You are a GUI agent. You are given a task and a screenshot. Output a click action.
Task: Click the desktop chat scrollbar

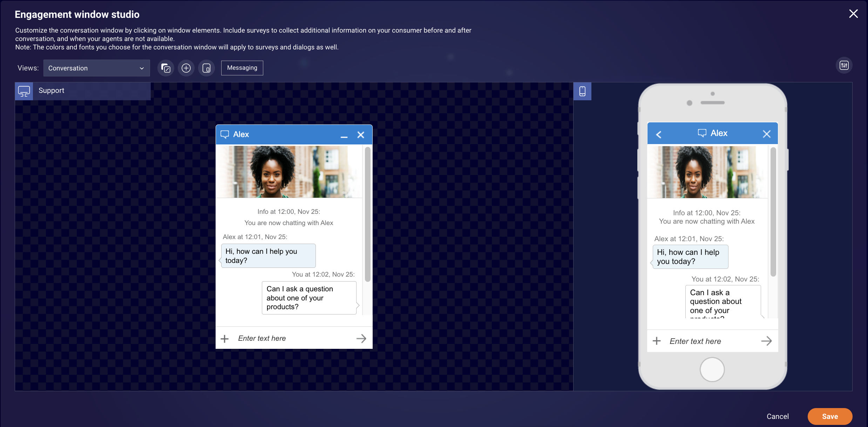(367, 214)
